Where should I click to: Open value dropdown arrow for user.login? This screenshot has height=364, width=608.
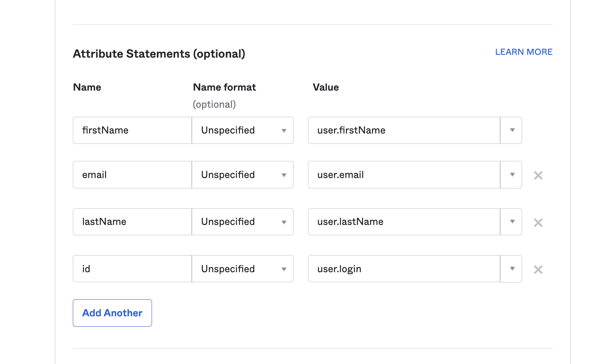(x=511, y=269)
